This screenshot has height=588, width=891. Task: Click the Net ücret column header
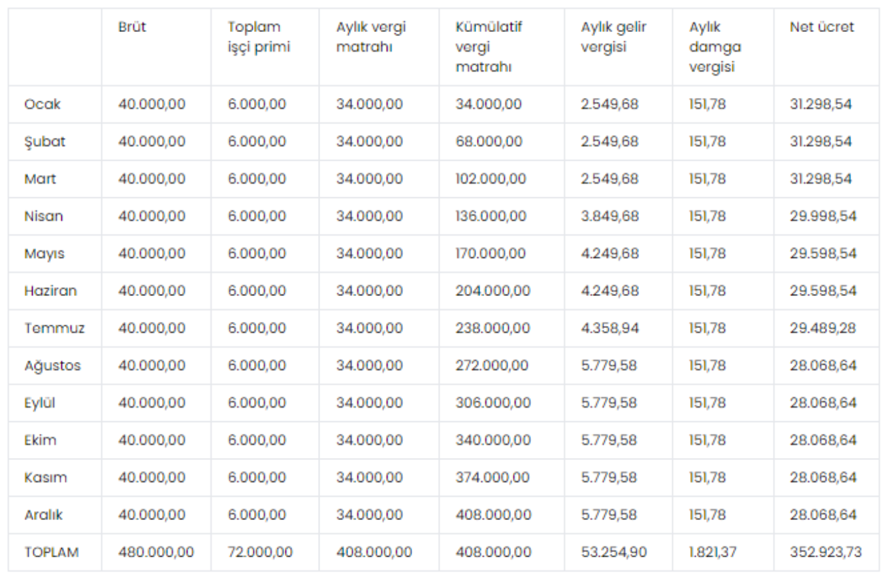pos(822,27)
